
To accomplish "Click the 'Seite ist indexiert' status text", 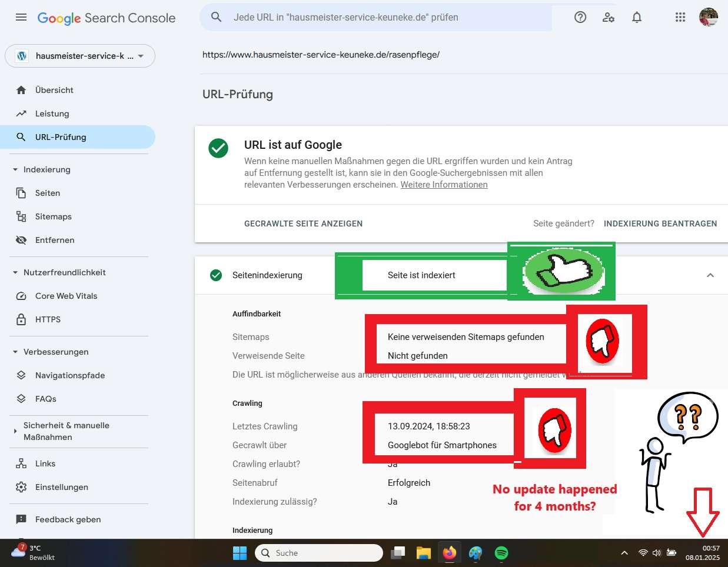I will (x=421, y=275).
